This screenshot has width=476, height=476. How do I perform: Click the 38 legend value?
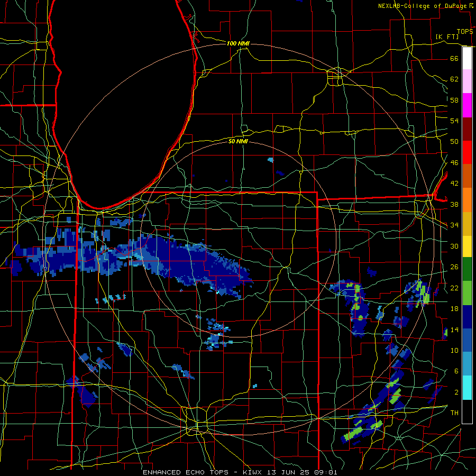pos(454,204)
